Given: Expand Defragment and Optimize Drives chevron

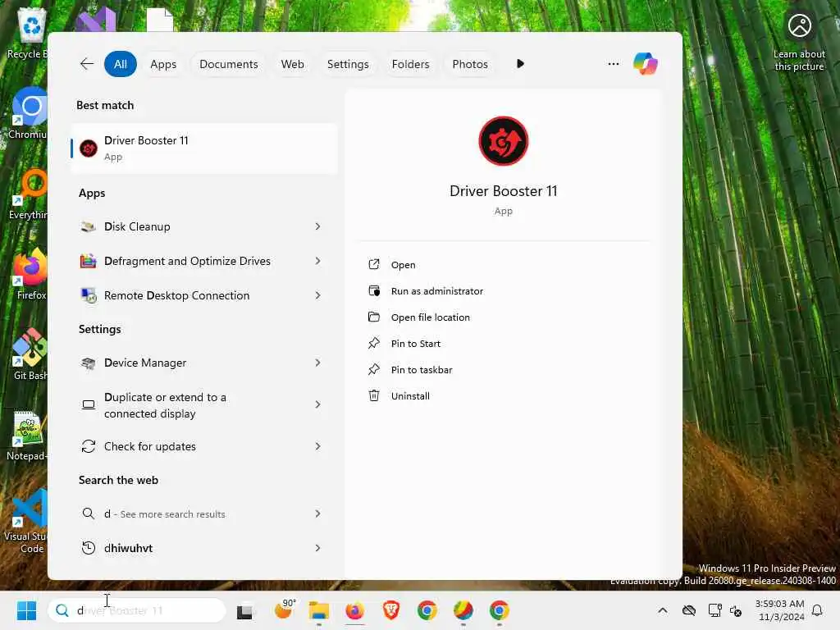Looking at the screenshot, I should point(317,261).
